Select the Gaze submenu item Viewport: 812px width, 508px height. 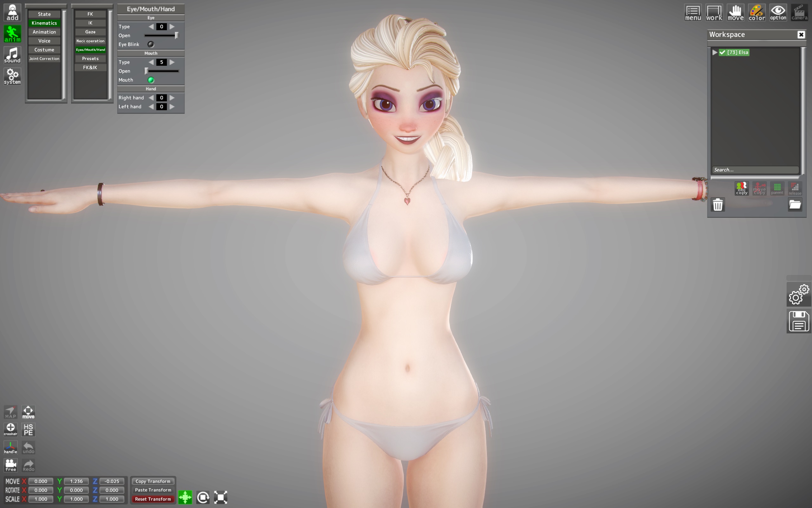point(90,32)
